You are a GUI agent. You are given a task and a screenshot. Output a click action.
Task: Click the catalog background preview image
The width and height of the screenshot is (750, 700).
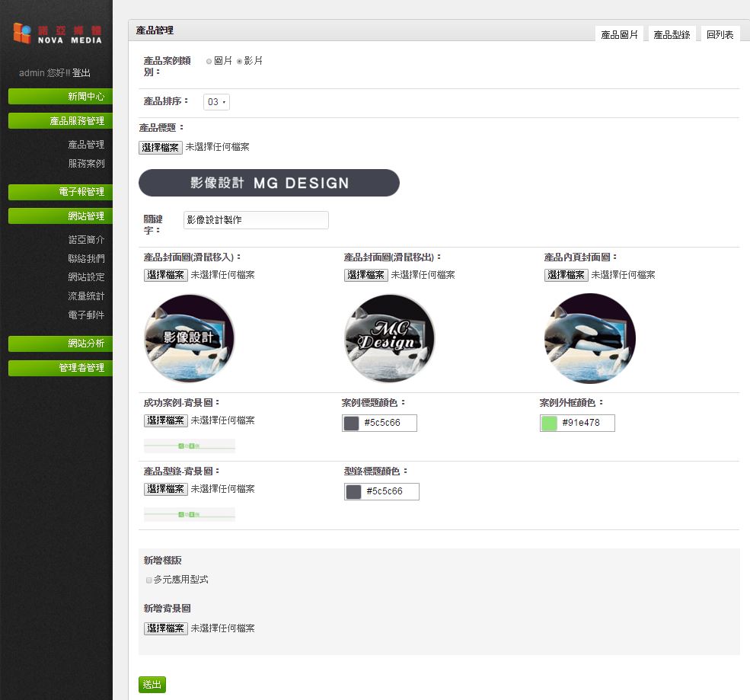pos(190,514)
